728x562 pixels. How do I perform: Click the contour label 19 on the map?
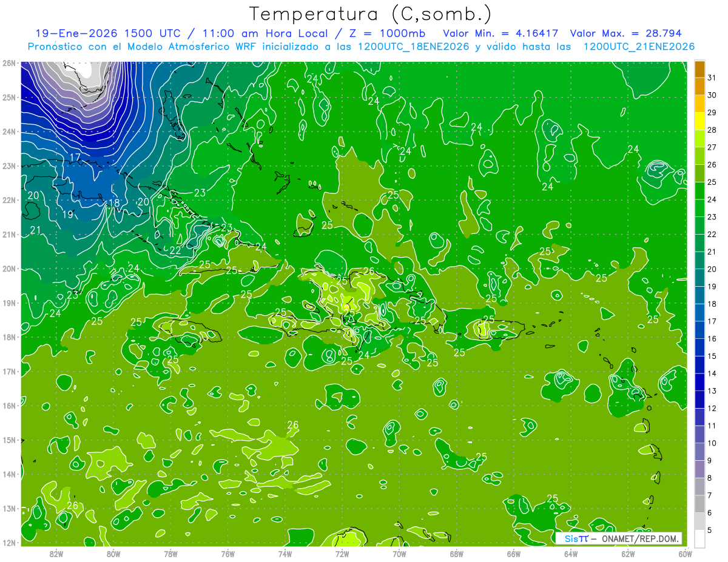pyautogui.click(x=68, y=215)
